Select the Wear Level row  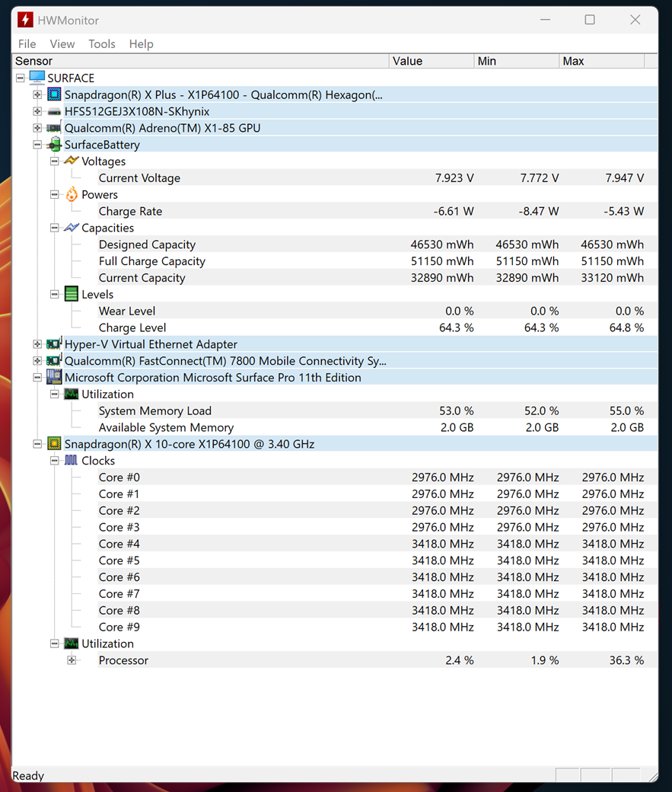(x=377, y=311)
